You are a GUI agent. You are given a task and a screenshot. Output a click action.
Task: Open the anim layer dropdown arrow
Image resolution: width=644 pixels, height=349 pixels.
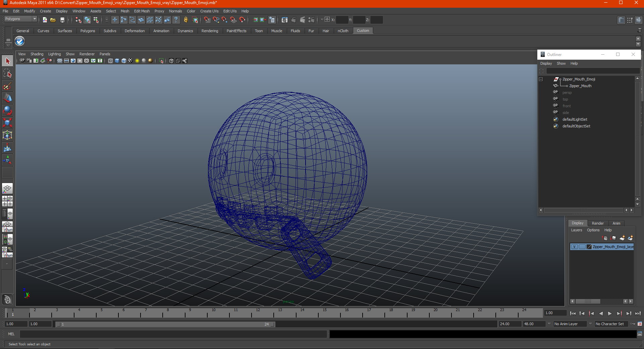pyautogui.click(x=549, y=324)
